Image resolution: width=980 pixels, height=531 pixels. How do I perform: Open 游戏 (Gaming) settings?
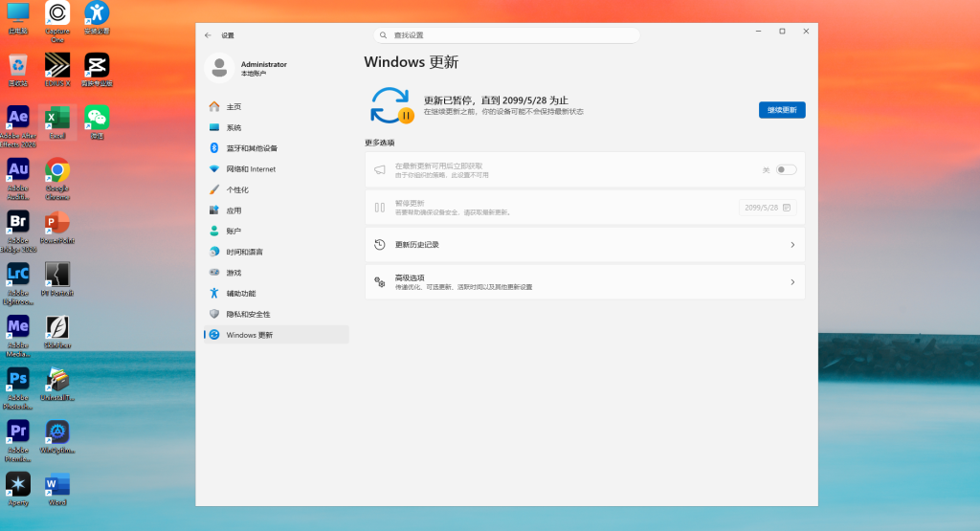(x=277, y=273)
